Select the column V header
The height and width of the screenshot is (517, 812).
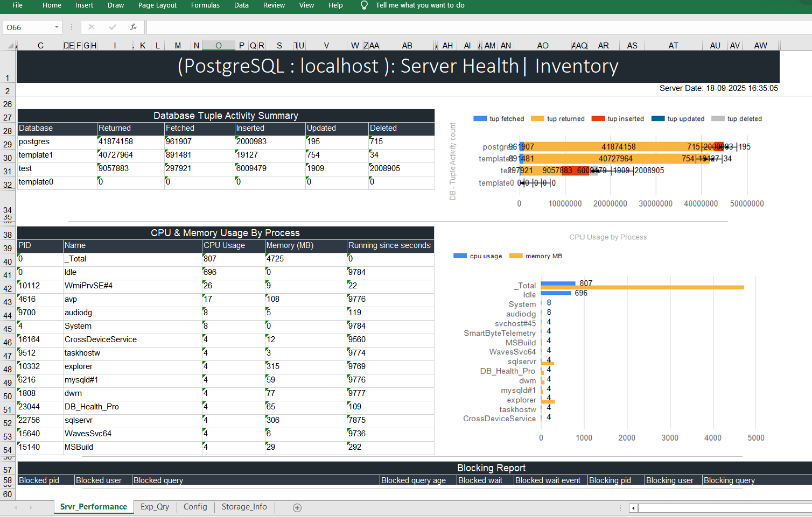click(326, 46)
